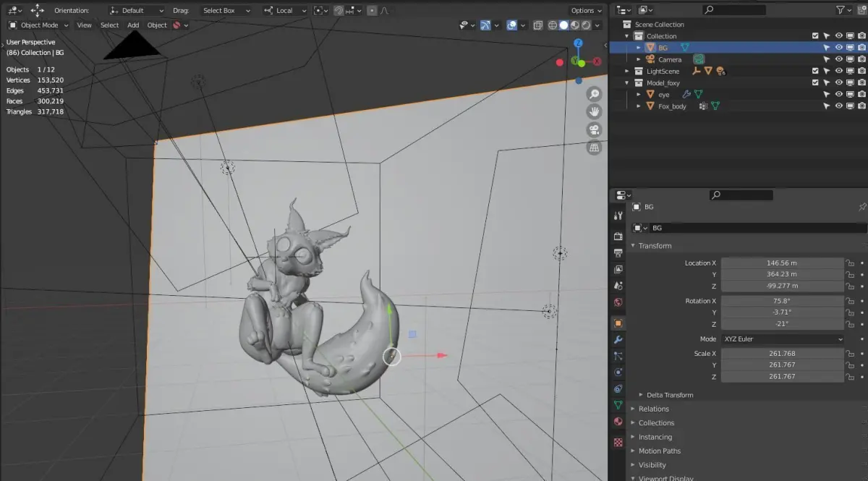Select the Fox_body object in outliner
The image size is (868, 481).
tap(673, 106)
